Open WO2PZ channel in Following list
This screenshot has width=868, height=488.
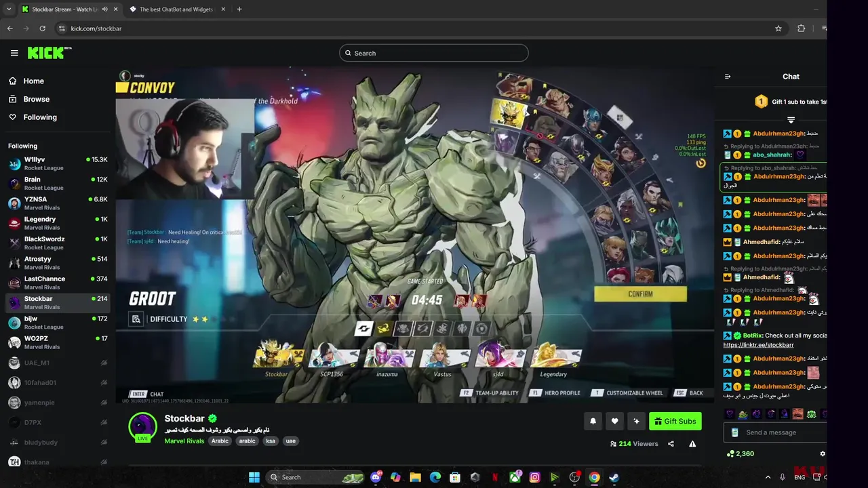58,342
